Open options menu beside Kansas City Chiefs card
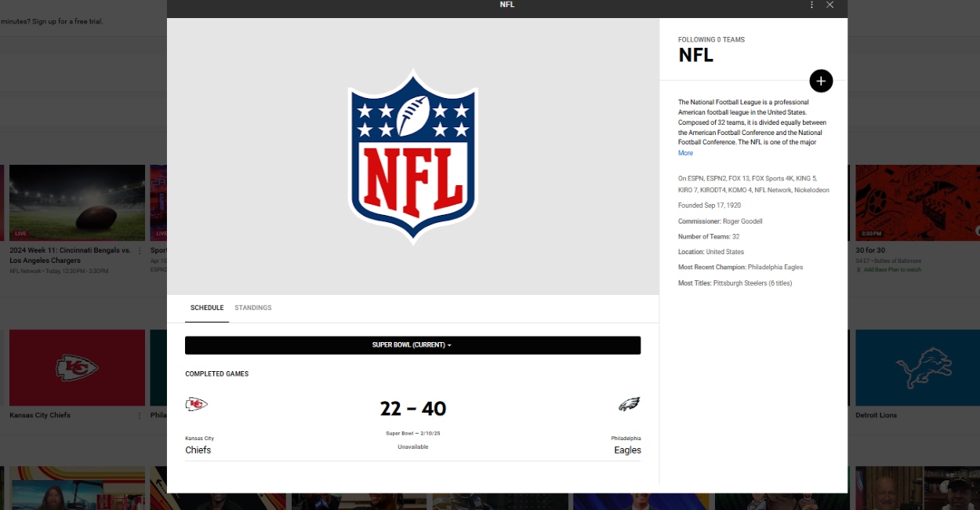The height and width of the screenshot is (510, 980). coord(140,415)
